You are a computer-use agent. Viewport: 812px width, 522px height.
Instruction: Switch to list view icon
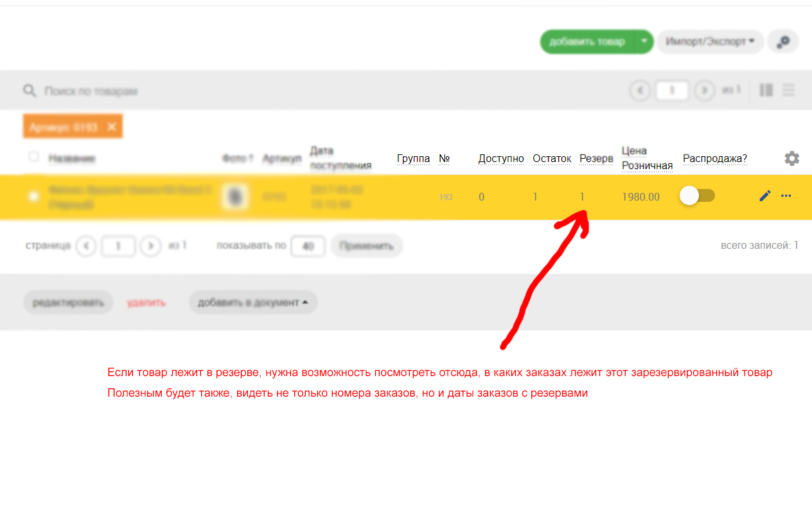789,91
